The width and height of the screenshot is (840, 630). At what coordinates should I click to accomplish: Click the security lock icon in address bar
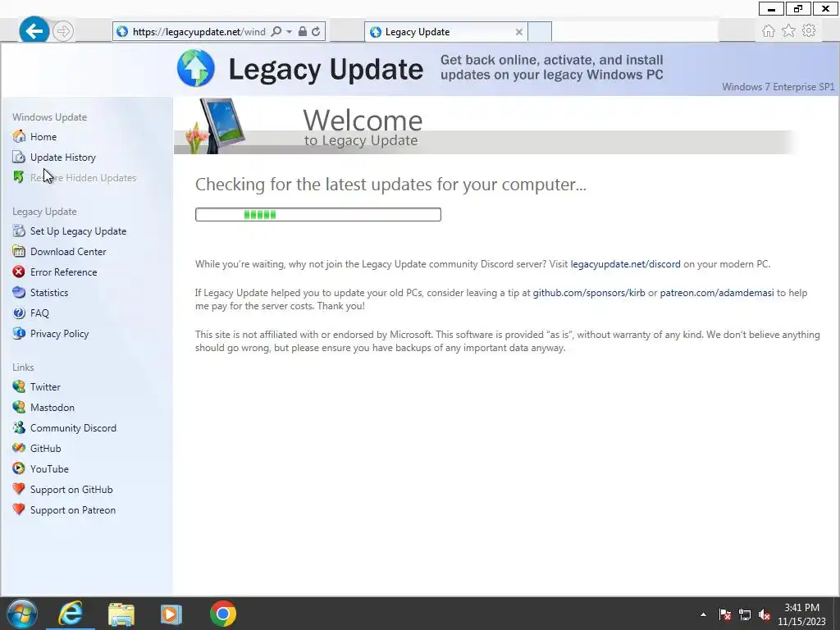pos(302,32)
